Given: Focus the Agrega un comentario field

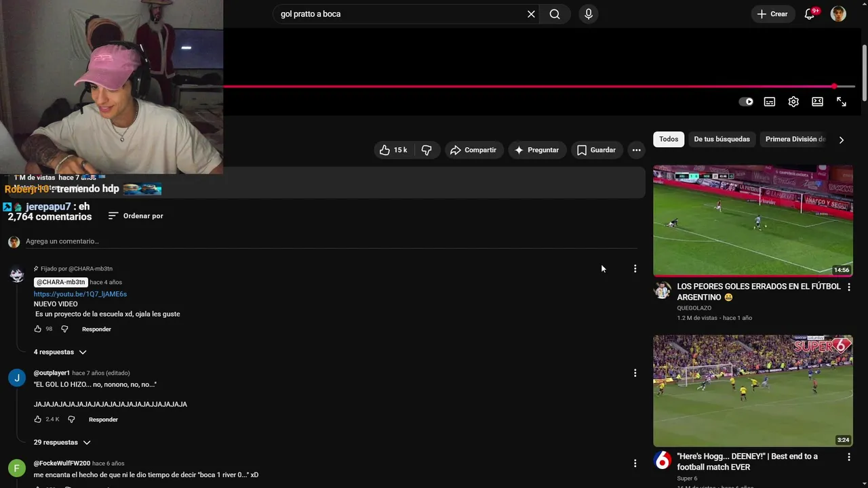Looking at the screenshot, I should click(x=331, y=241).
